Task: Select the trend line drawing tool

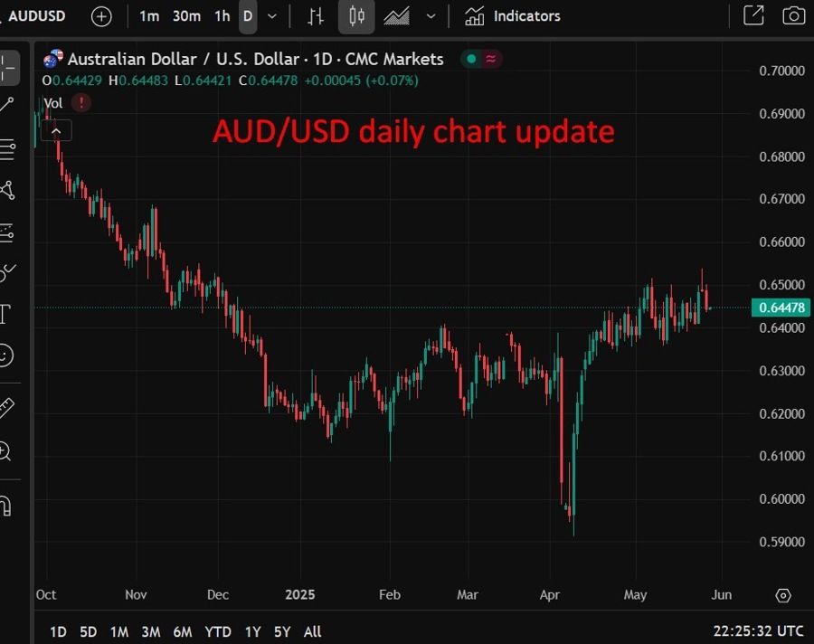Action: pos(6,104)
